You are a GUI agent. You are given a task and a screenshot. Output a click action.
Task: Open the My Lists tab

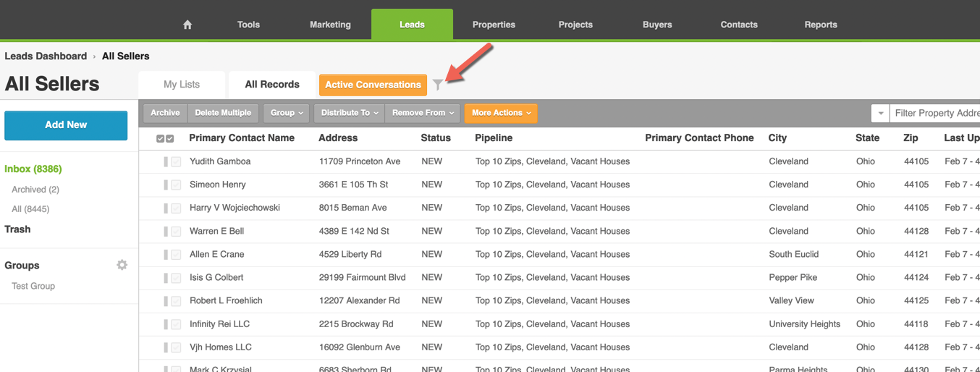tap(182, 85)
